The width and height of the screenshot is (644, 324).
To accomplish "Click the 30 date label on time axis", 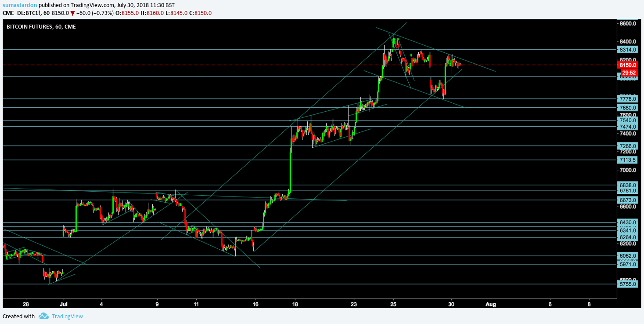I will tap(452, 304).
